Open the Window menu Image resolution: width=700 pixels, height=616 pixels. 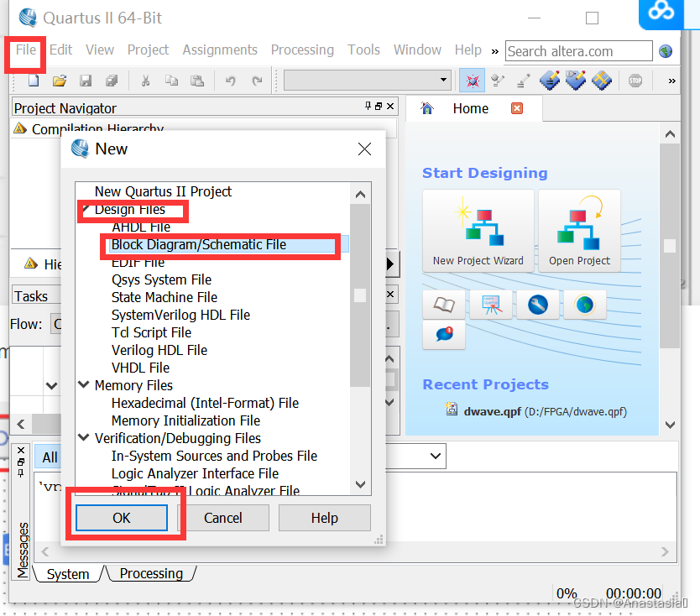tap(417, 50)
